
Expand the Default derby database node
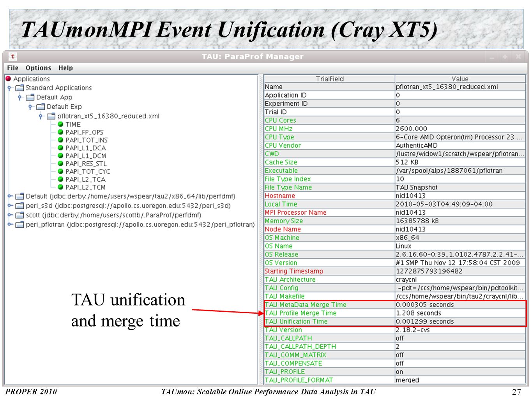pyautogui.click(x=10, y=196)
